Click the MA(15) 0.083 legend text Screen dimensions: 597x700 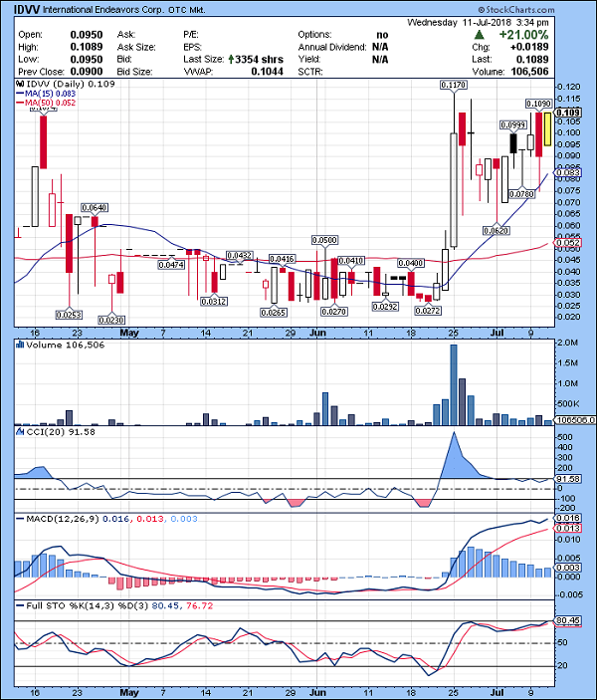coord(51,94)
